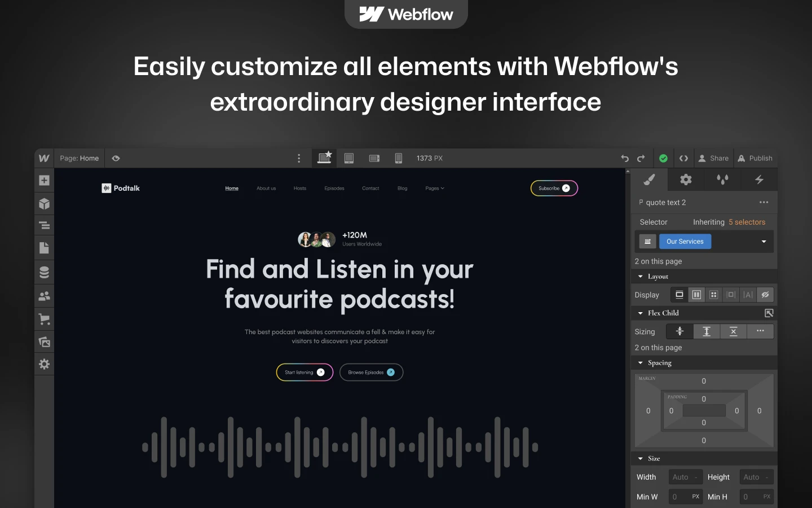Open the selector dropdown arrow
Viewport: 812px width, 508px height.
[x=764, y=242]
